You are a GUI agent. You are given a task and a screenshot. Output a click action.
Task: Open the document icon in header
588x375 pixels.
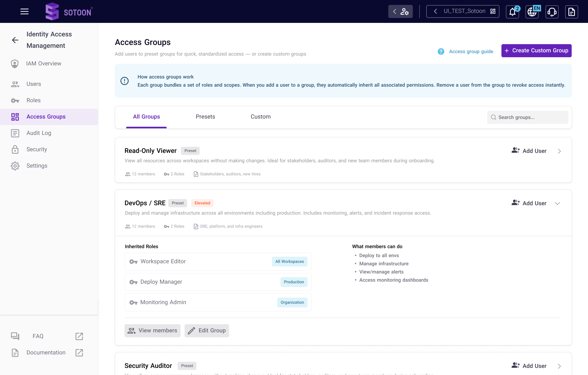[x=571, y=12]
